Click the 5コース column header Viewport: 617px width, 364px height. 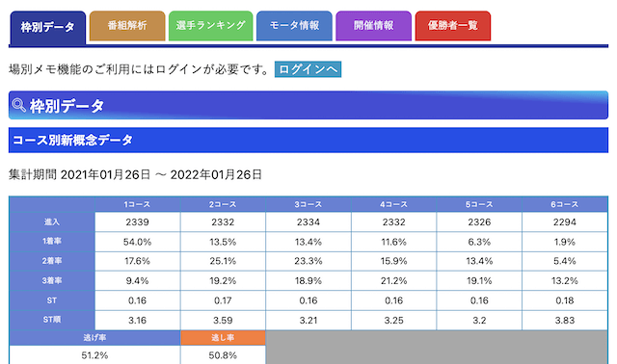tap(479, 204)
